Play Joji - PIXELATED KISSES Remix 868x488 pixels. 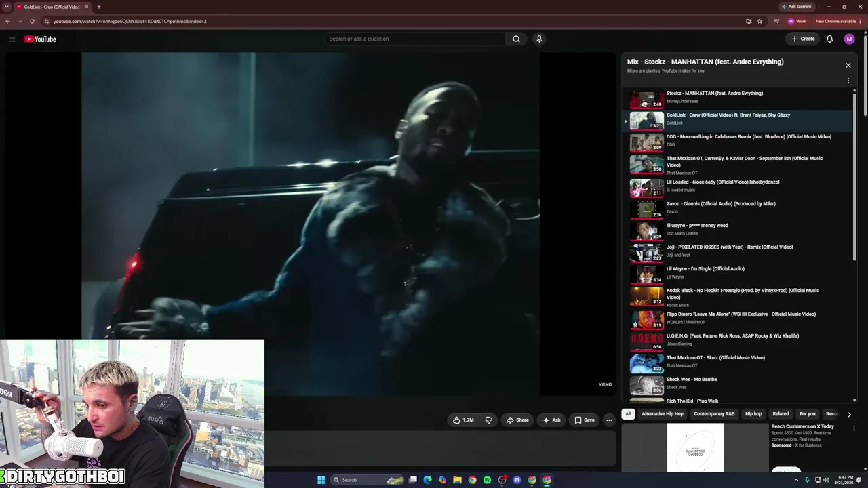coord(736,252)
